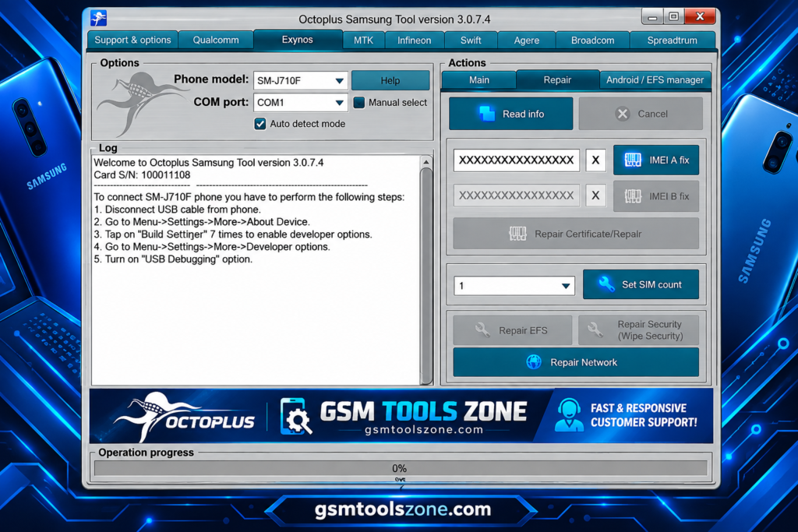
Task: Click the Help button
Action: pos(390,80)
